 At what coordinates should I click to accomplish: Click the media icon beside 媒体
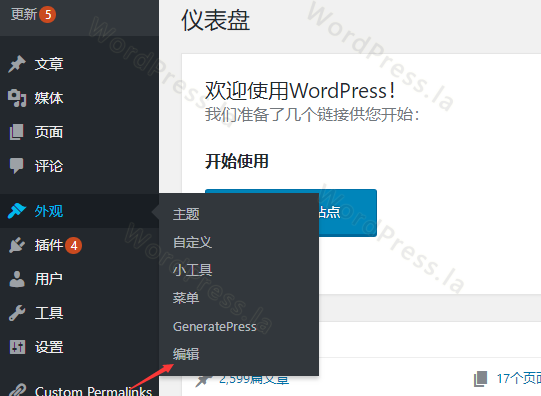click(17, 98)
